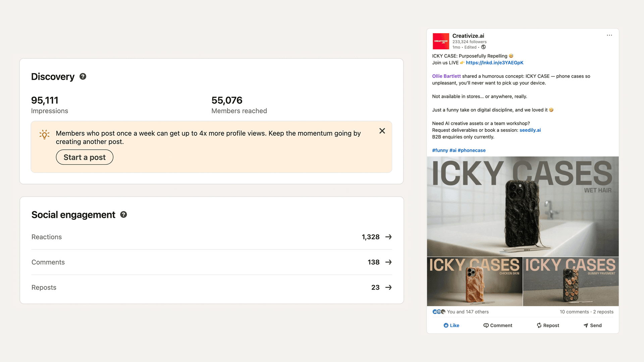This screenshot has height=362, width=644.
Task: Open Comments details arrow
Action: pyautogui.click(x=388, y=262)
